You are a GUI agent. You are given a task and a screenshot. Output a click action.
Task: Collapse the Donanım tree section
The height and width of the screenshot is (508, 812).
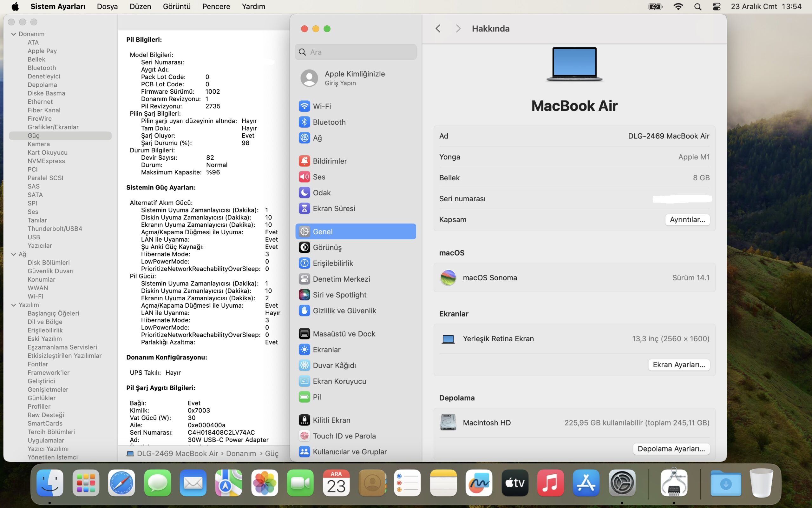tap(13, 34)
